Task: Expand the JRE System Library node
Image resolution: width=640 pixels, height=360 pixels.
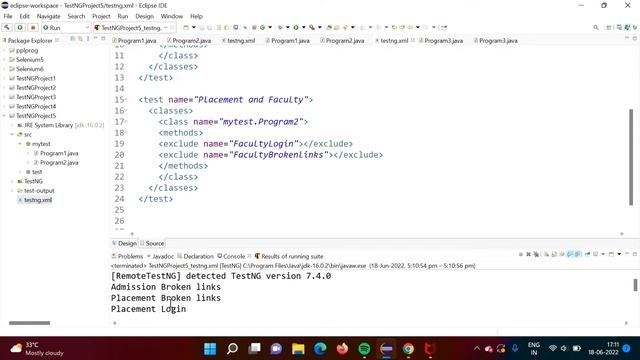Action: click(12, 125)
